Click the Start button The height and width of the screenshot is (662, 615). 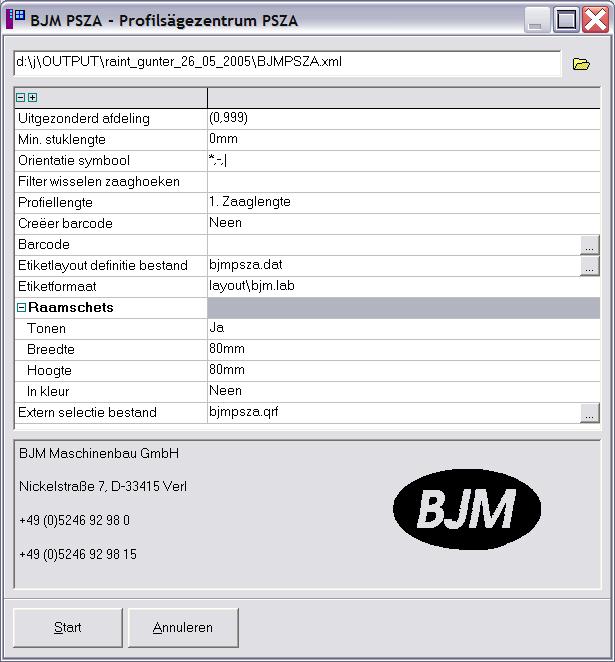click(68, 628)
